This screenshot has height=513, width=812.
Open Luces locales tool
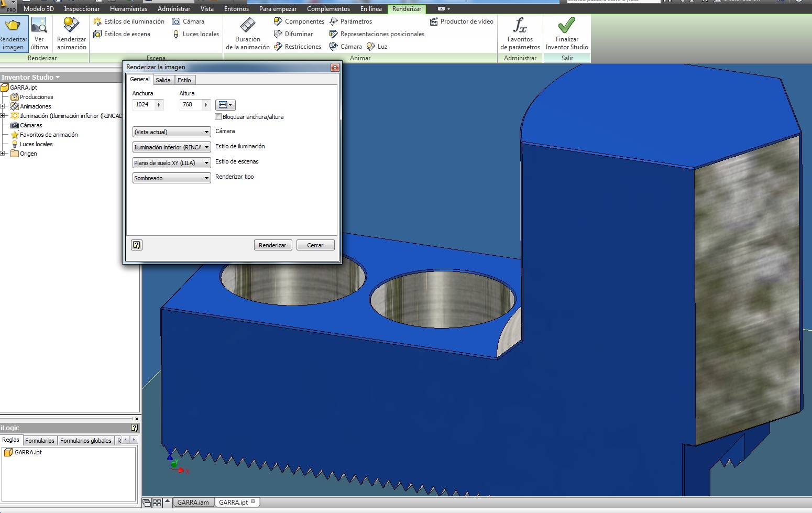[x=196, y=34]
